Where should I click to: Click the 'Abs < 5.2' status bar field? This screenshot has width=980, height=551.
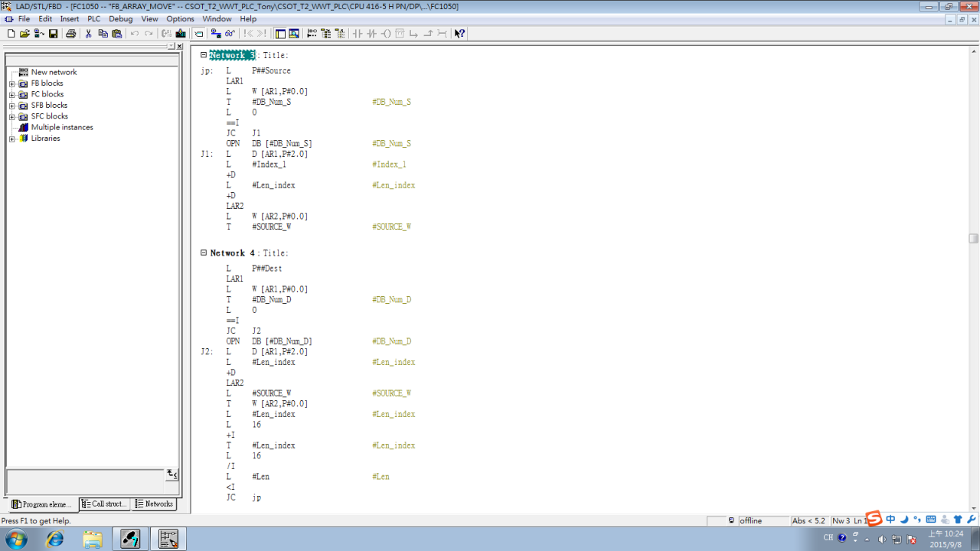tap(808, 520)
